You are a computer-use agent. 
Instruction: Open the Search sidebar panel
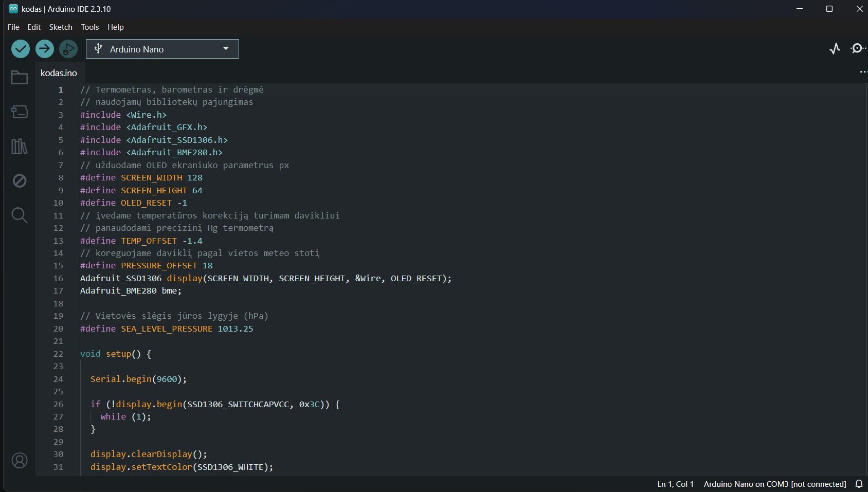point(20,215)
